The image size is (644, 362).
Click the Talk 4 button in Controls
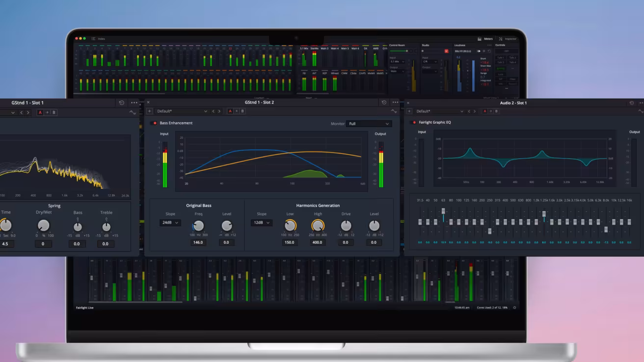tap(512, 62)
